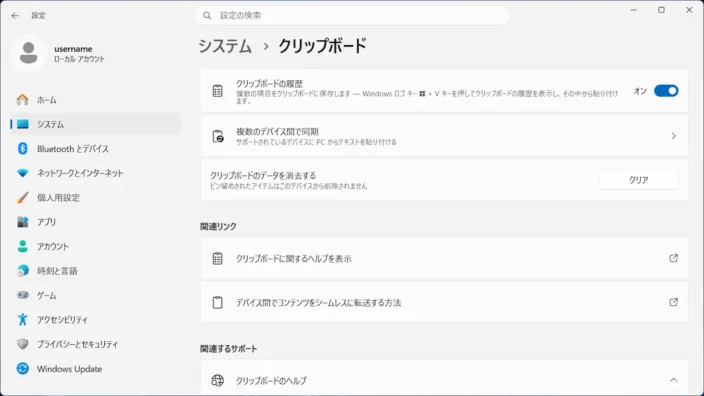The image size is (704, 396).
Task: Open ホーム in the sidebar
Action: pos(95,100)
